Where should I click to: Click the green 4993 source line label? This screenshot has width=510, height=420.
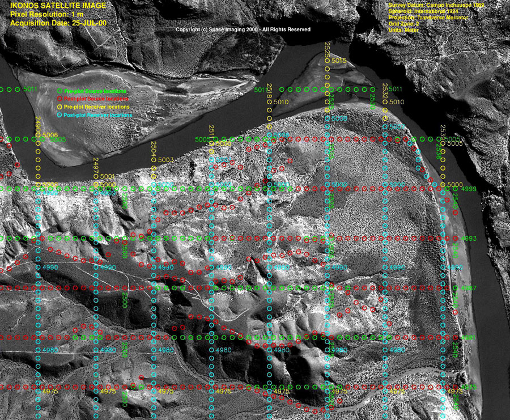coord(470,239)
